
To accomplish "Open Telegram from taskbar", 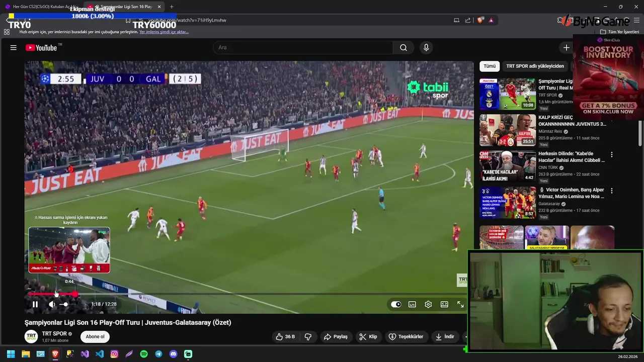I will [x=158, y=354].
